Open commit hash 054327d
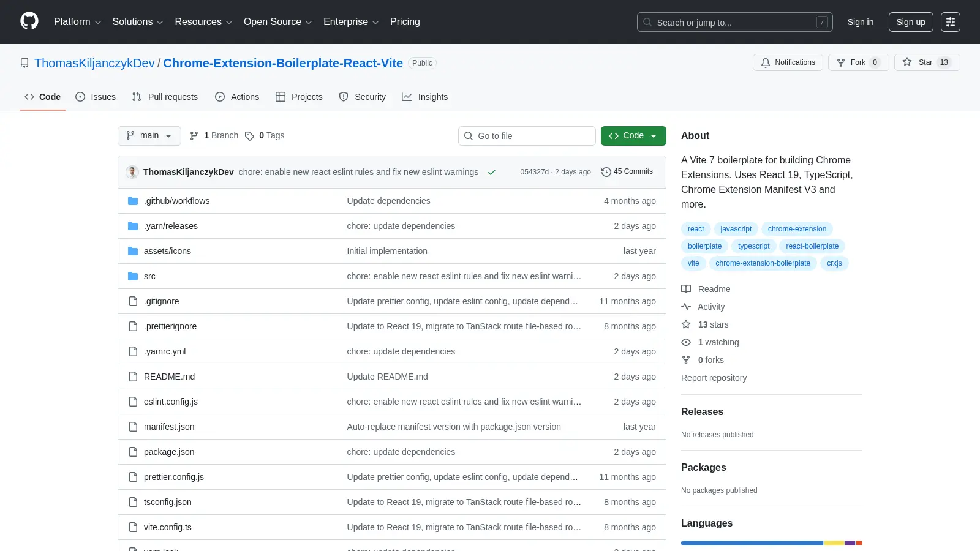 pyautogui.click(x=534, y=172)
